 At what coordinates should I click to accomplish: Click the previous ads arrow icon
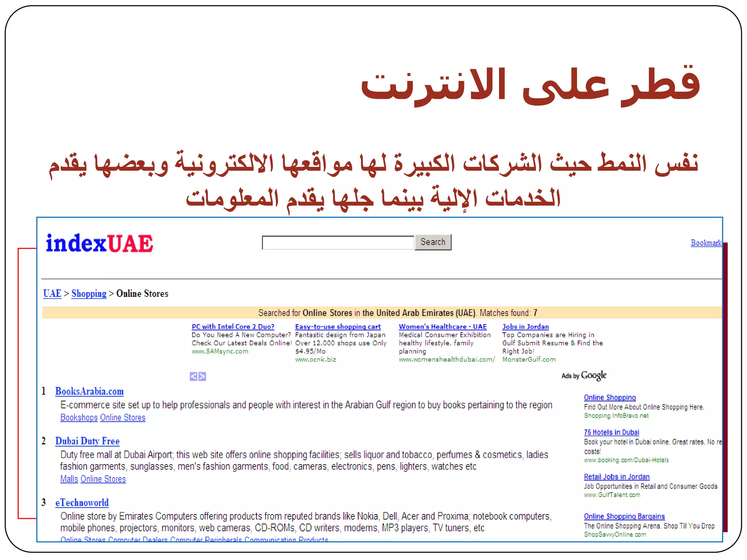click(194, 377)
